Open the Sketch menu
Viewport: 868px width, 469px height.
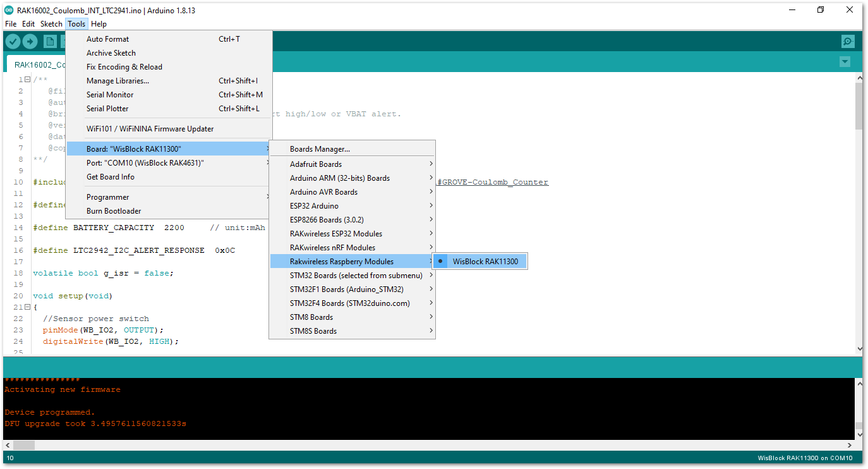pos(51,24)
